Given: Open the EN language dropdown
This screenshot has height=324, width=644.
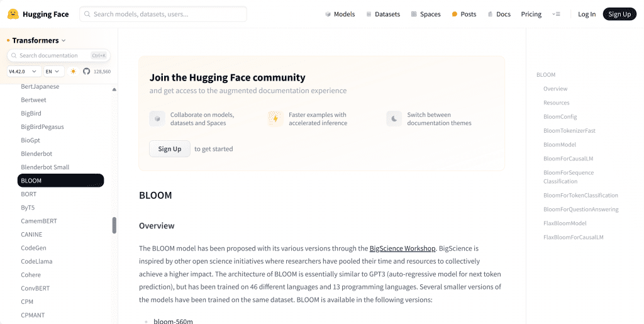Looking at the screenshot, I should tap(53, 72).
